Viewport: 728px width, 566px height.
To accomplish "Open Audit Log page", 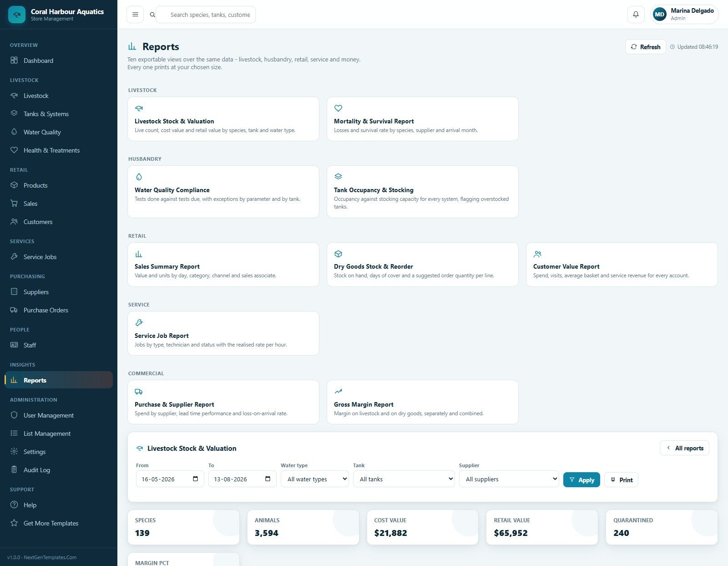I will 59,469.
